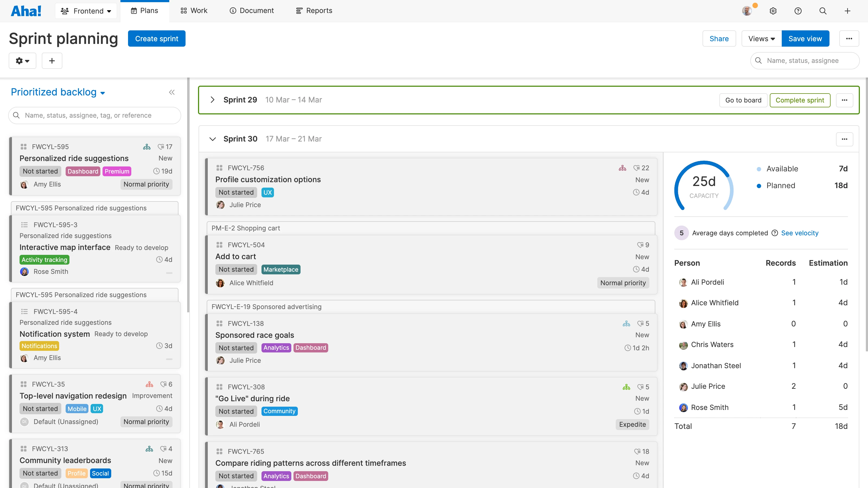Click the global search magnifier icon
Viewport: 868px width, 488px height.
click(822, 11)
